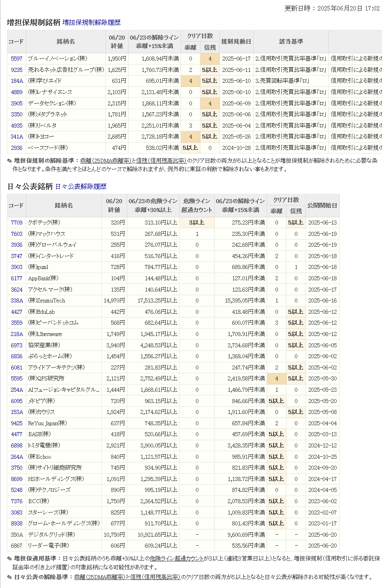The image size is (385, 588).
Task: Click stock code 7376 link
Action: (17, 501)
